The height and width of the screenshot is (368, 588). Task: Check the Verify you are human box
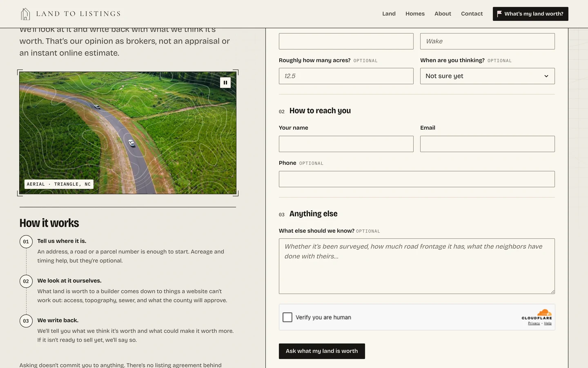287,317
